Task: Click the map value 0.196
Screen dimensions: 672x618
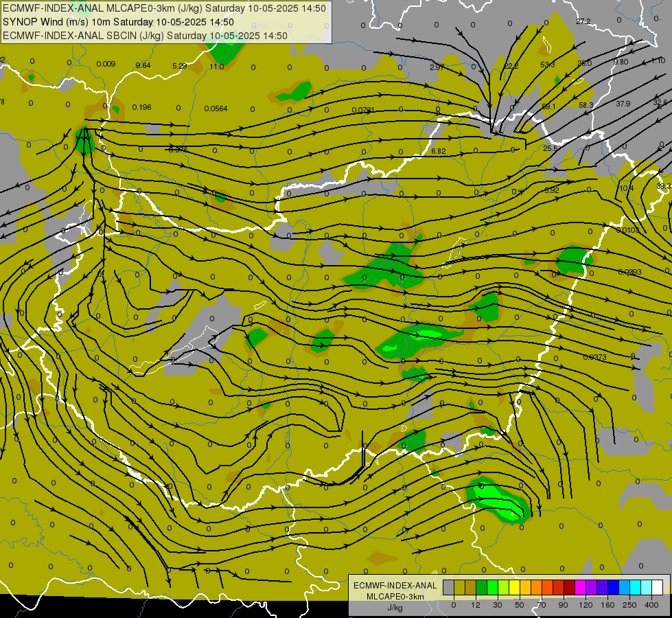Action: pyautogui.click(x=142, y=107)
